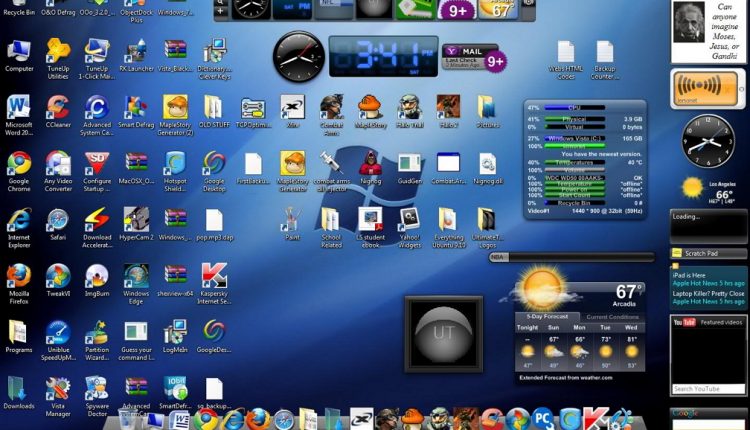
Task: Launch Hotspot Shield shortcut
Action: [x=175, y=171]
